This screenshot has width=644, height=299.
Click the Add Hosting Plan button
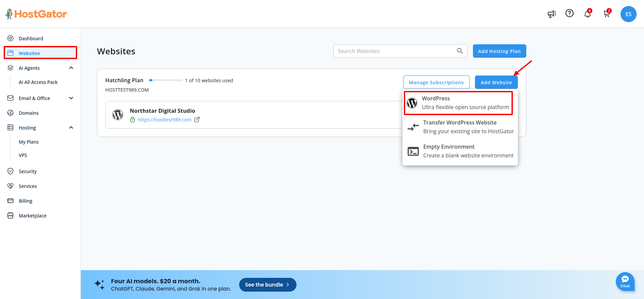click(499, 51)
